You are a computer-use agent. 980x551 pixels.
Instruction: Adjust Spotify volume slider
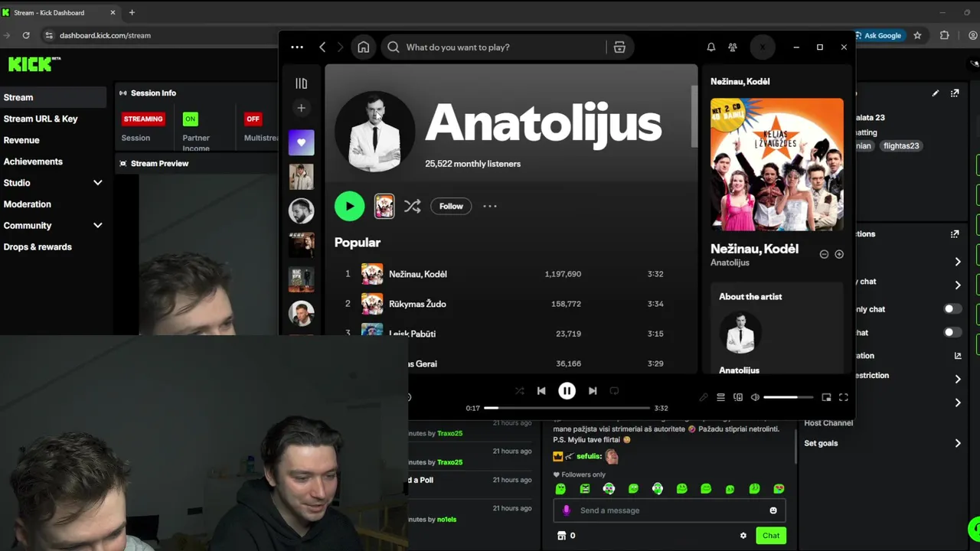pos(789,397)
